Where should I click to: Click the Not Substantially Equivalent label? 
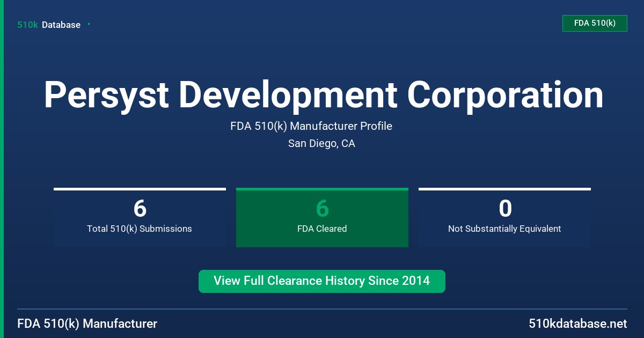(504, 229)
